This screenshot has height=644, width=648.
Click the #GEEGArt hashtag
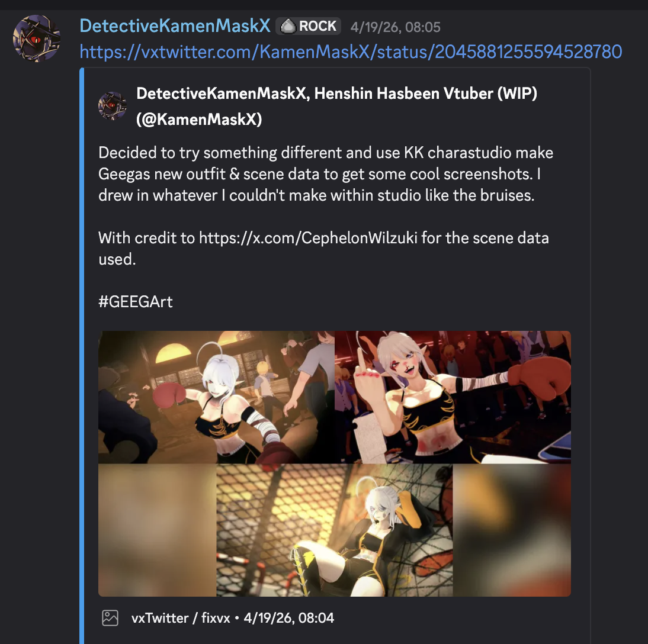(136, 302)
